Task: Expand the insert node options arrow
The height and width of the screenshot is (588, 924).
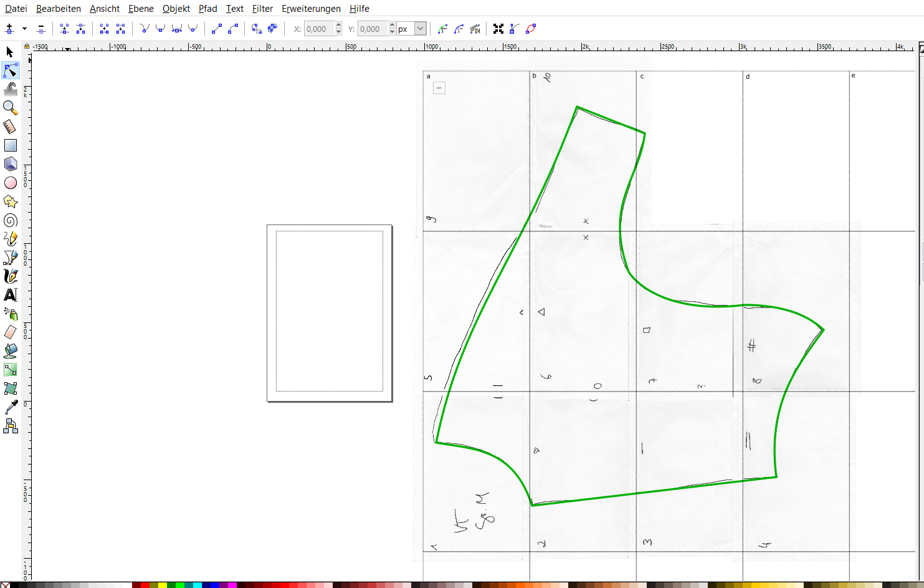Action: 24,29
